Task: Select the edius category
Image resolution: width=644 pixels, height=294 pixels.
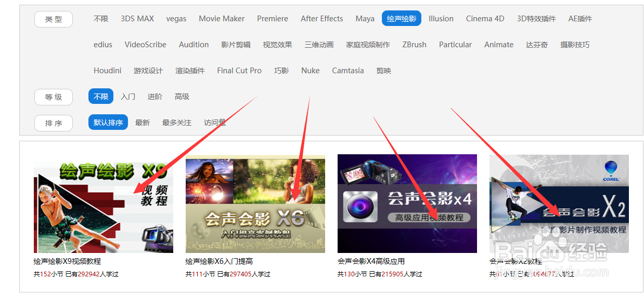Action: [103, 45]
